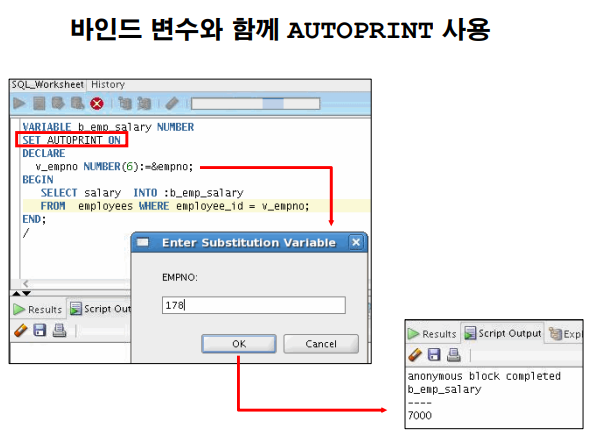Cancel the substitution variable dialog
This screenshot has height=435, width=592.
(x=321, y=344)
